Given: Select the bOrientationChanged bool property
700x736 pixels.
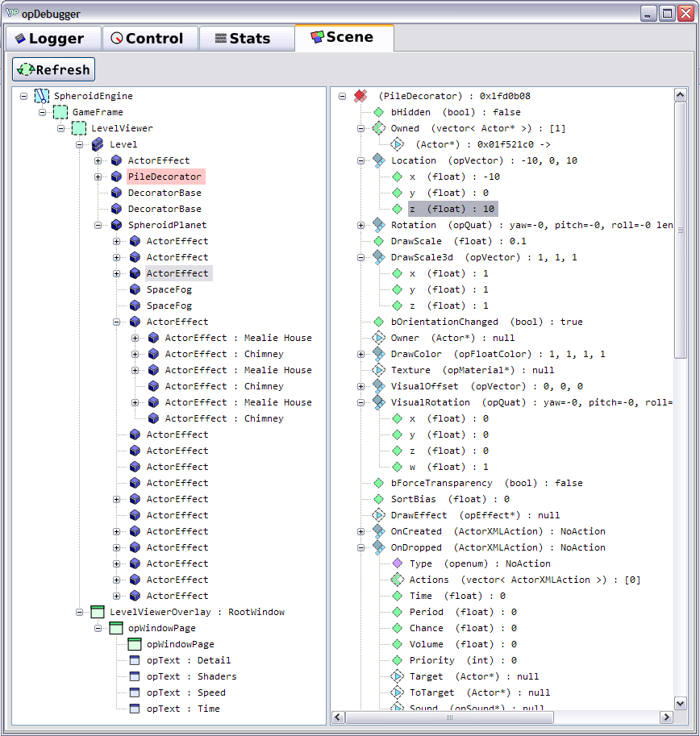Looking at the screenshot, I should point(486,322).
